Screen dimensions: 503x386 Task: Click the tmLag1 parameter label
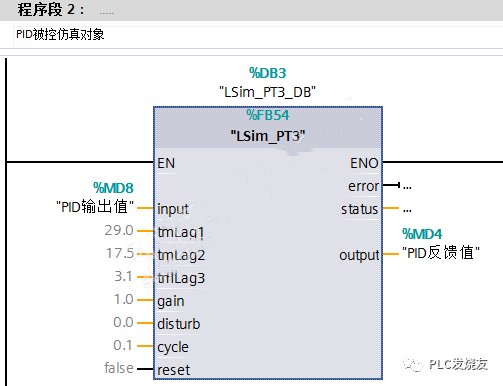pyautogui.click(x=181, y=232)
